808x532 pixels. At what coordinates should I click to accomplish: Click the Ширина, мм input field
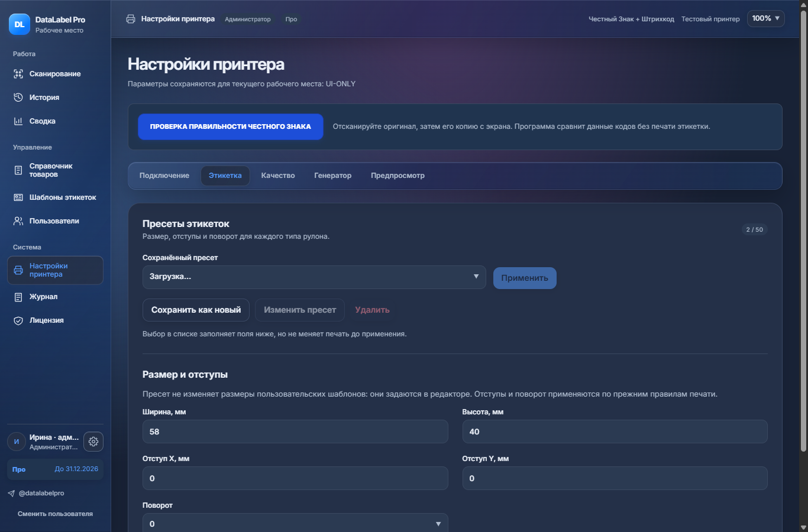pos(295,432)
